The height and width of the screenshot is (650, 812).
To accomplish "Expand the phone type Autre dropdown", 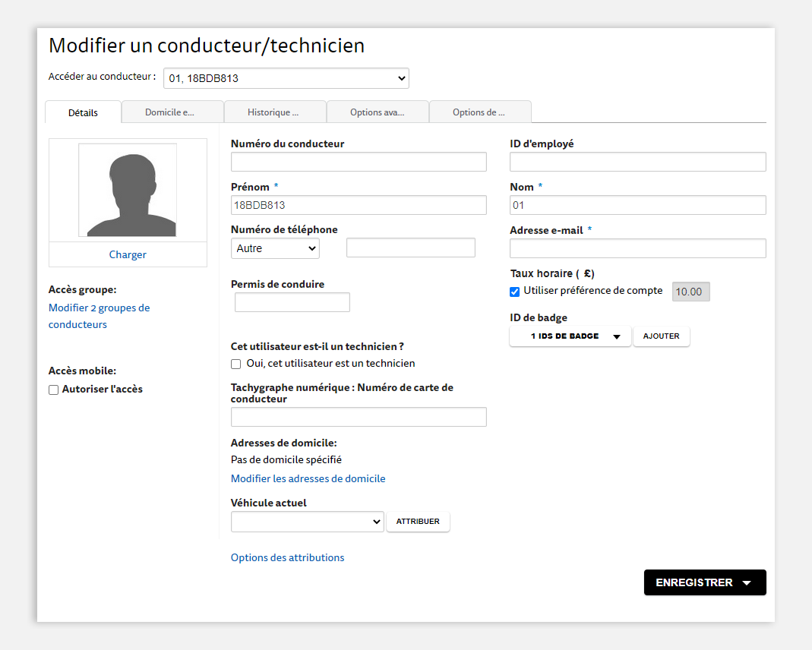I will point(275,248).
